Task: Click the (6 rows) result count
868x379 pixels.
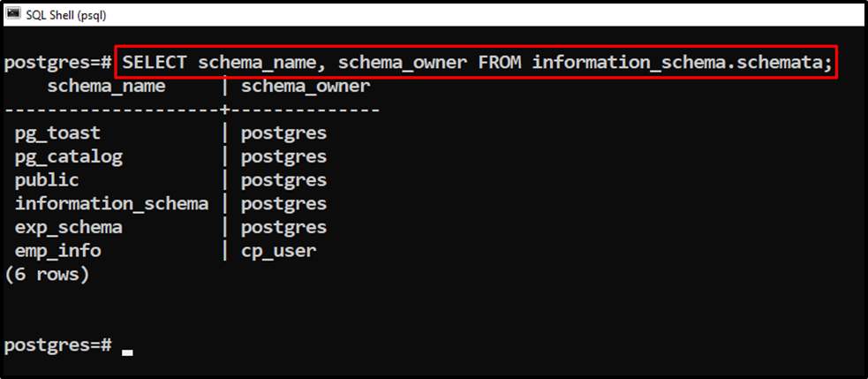Action: (47, 275)
